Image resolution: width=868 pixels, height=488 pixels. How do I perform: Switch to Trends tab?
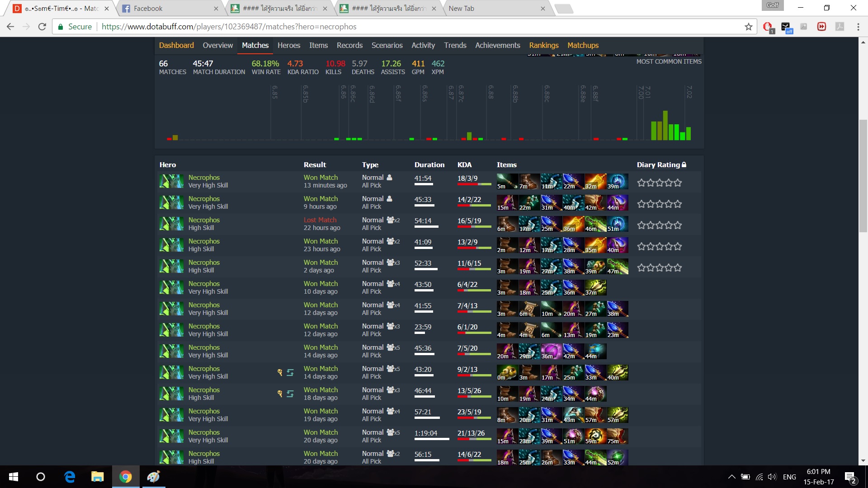coord(455,45)
